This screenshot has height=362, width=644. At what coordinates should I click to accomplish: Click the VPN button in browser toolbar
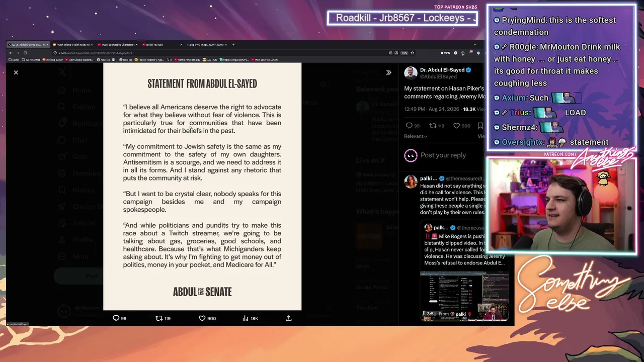[x=445, y=53]
